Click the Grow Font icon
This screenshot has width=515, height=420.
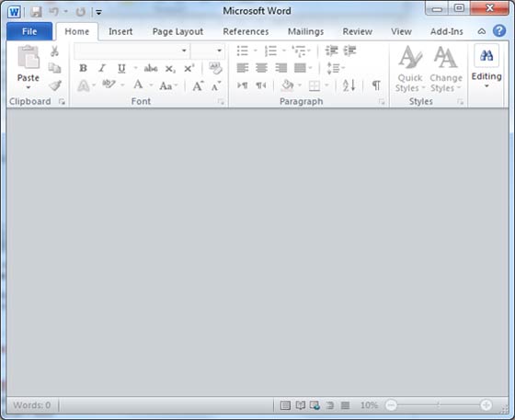198,86
